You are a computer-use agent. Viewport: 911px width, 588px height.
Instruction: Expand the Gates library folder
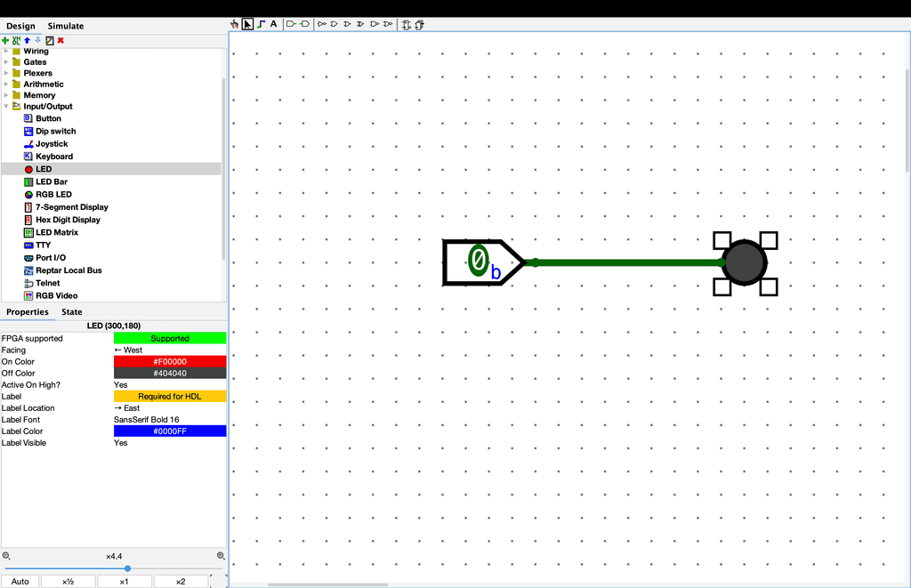(x=6, y=62)
